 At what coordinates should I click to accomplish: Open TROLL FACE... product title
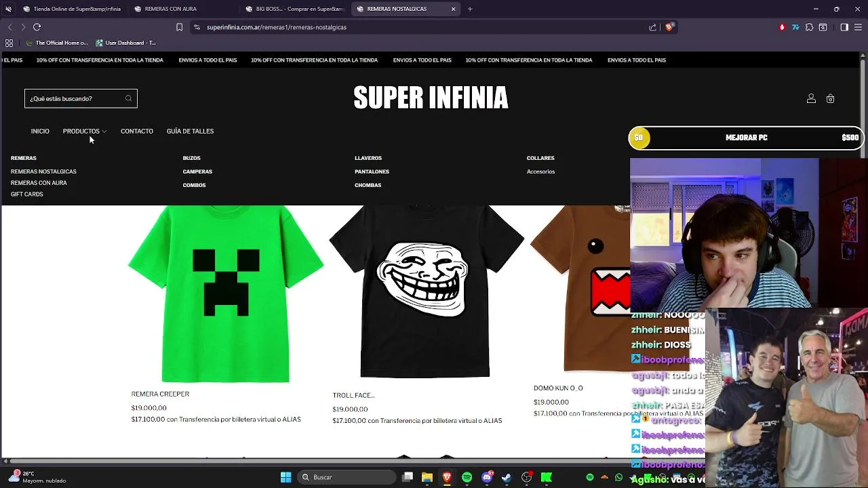pyautogui.click(x=353, y=395)
